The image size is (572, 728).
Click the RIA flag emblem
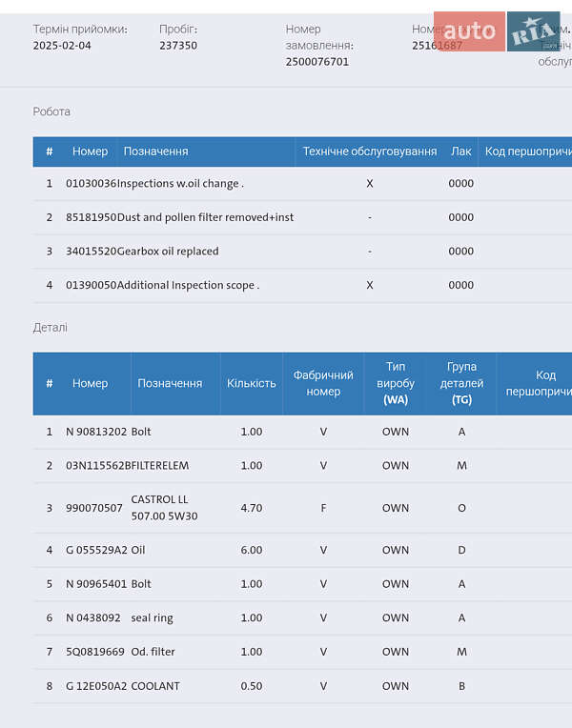[x=533, y=32]
